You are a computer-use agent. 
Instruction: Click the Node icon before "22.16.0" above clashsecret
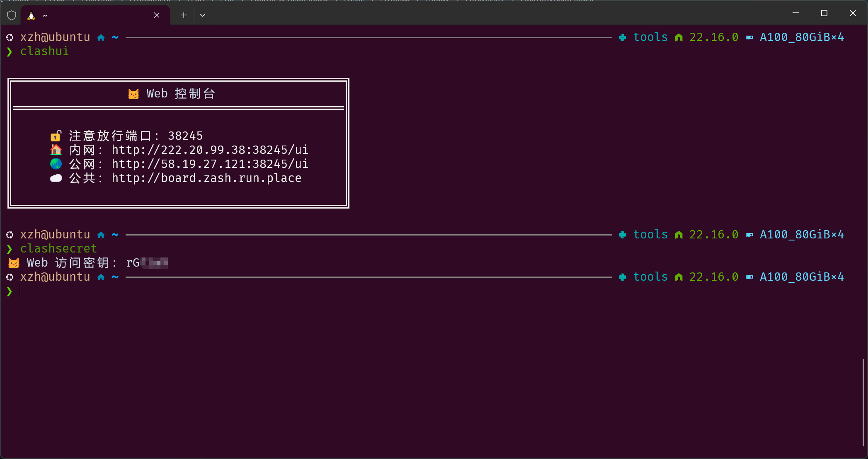(679, 235)
